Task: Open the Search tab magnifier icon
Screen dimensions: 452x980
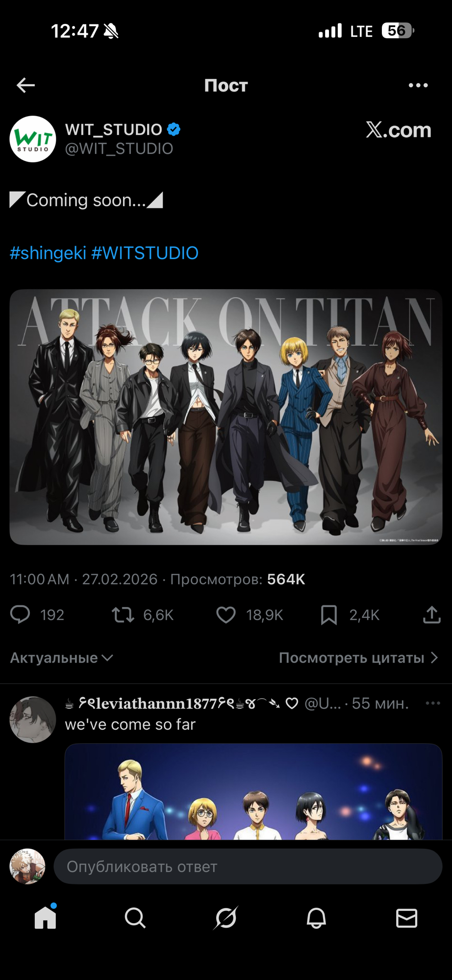Action: coord(135,918)
